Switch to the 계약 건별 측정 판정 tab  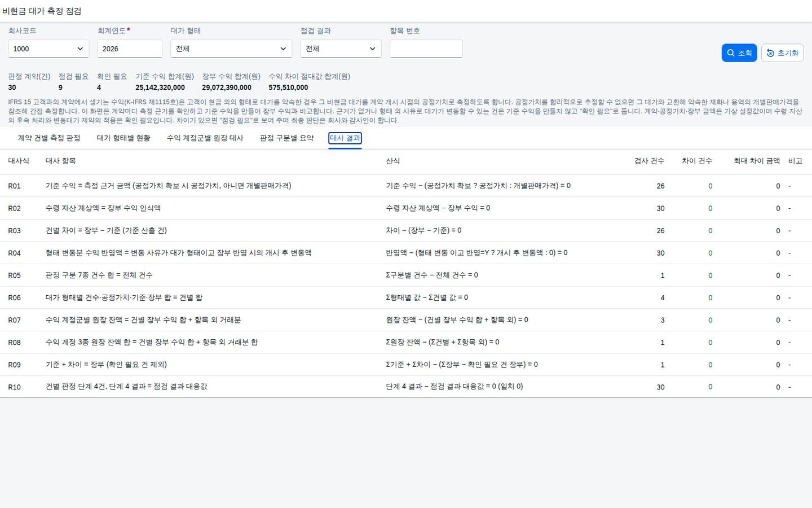point(49,138)
